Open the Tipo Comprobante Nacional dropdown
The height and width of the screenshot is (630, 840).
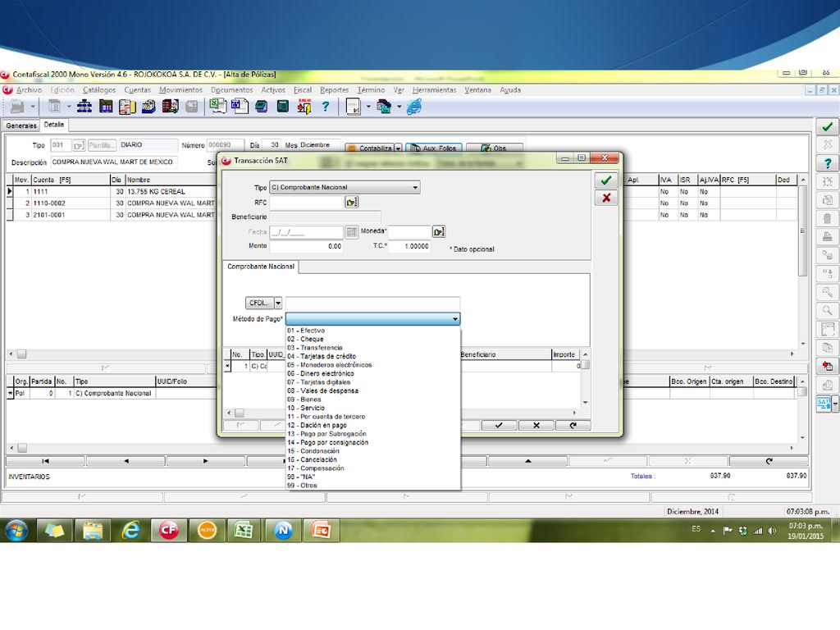click(x=345, y=188)
